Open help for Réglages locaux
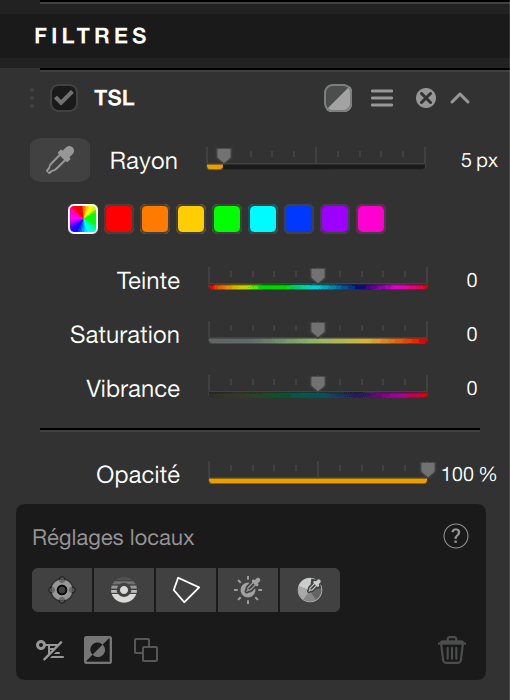 (x=456, y=536)
